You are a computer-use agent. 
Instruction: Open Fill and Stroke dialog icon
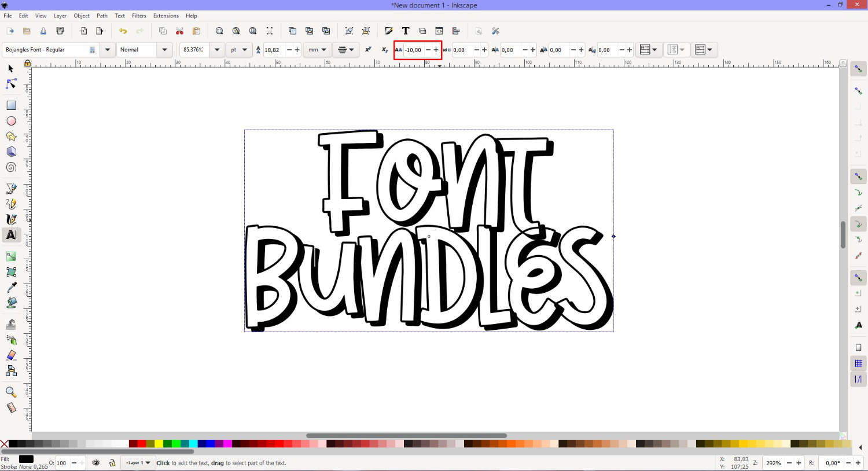click(x=389, y=31)
